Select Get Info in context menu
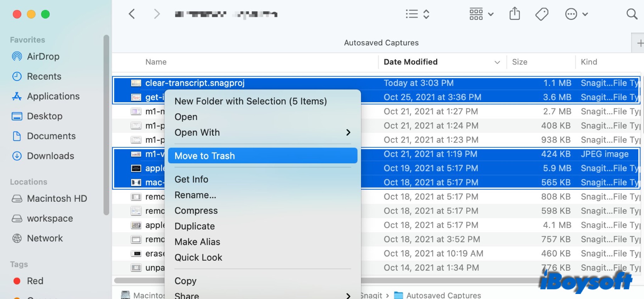Screen dimensions: 644x299 click(x=191, y=179)
